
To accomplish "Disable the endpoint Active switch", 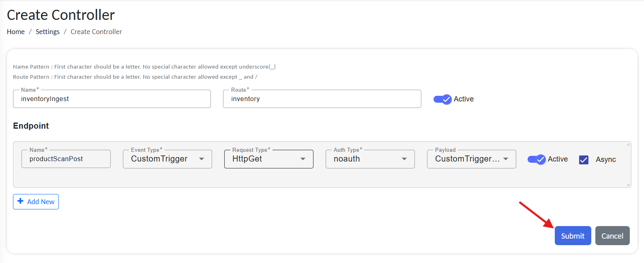I will [536, 159].
